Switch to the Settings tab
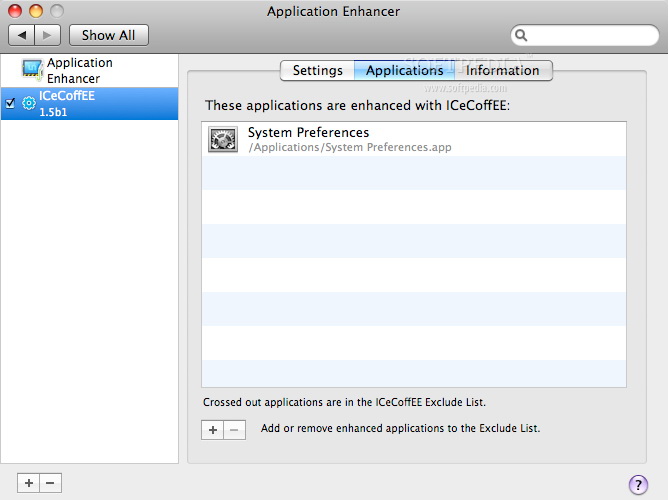 click(x=317, y=71)
